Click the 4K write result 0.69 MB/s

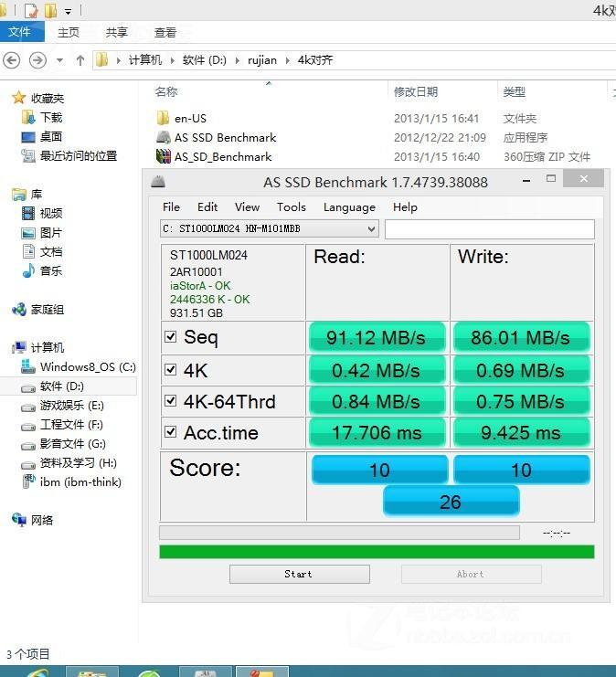pyautogui.click(x=521, y=370)
